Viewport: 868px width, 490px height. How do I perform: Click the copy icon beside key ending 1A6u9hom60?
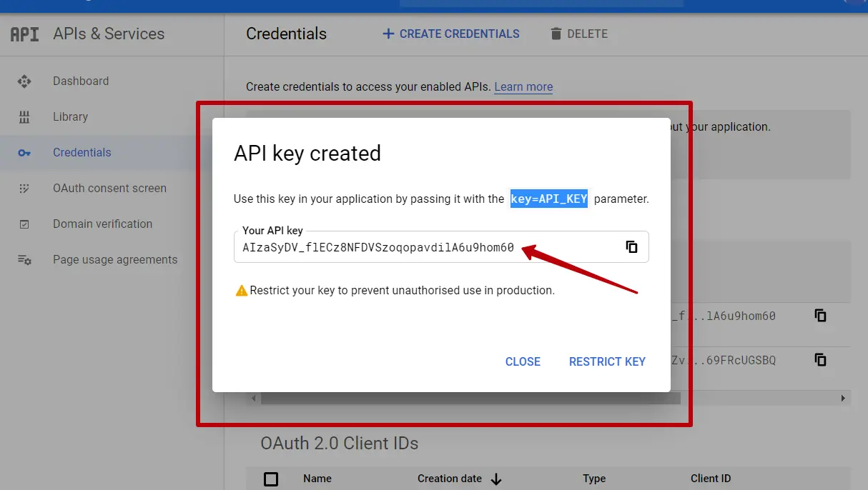coord(819,315)
